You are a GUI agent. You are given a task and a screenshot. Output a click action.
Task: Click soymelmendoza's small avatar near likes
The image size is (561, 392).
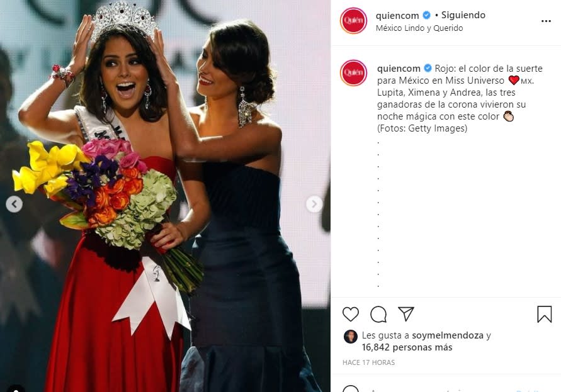click(x=351, y=337)
